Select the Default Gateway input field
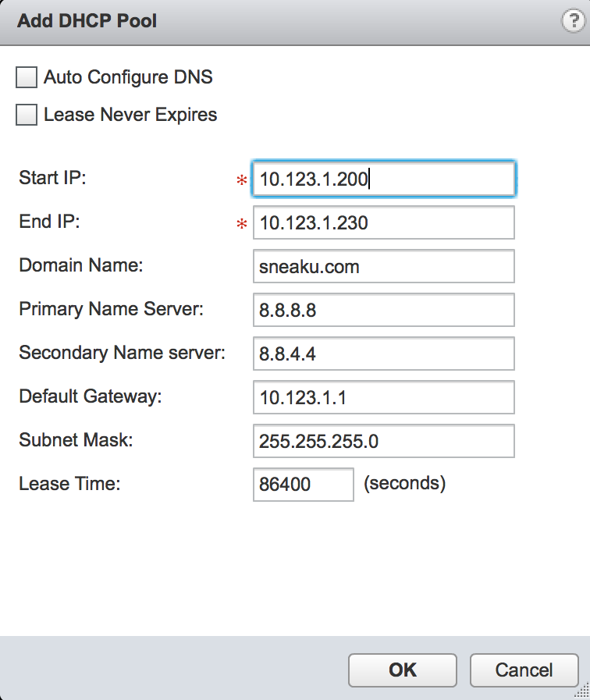The height and width of the screenshot is (700, 590). click(384, 397)
